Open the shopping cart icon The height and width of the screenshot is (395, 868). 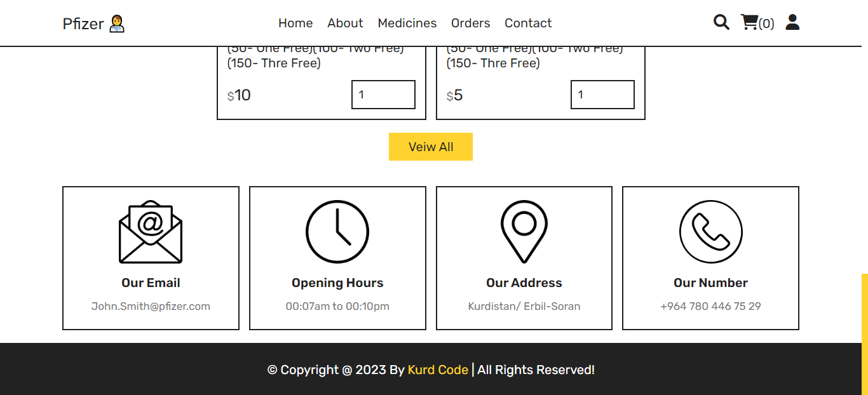tap(749, 23)
